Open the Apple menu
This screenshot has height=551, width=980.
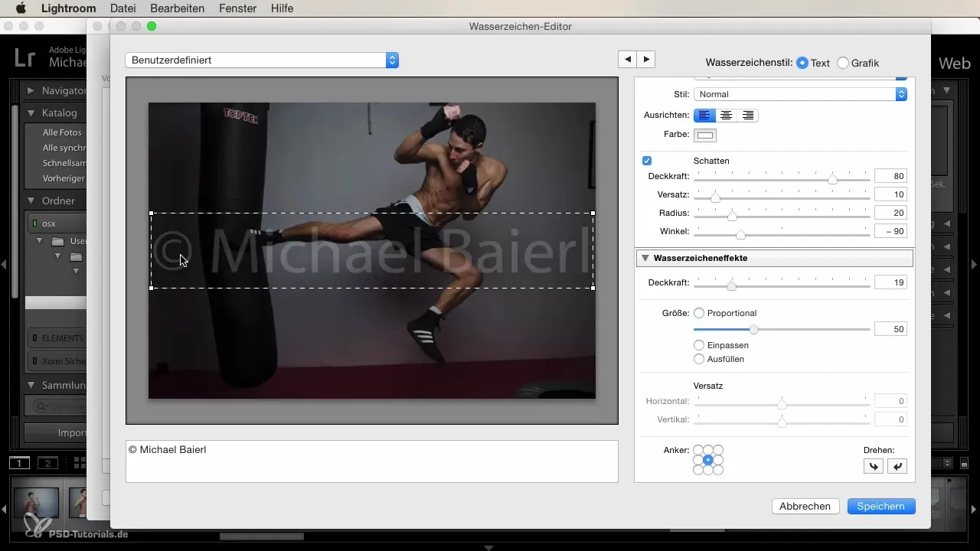[x=21, y=8]
